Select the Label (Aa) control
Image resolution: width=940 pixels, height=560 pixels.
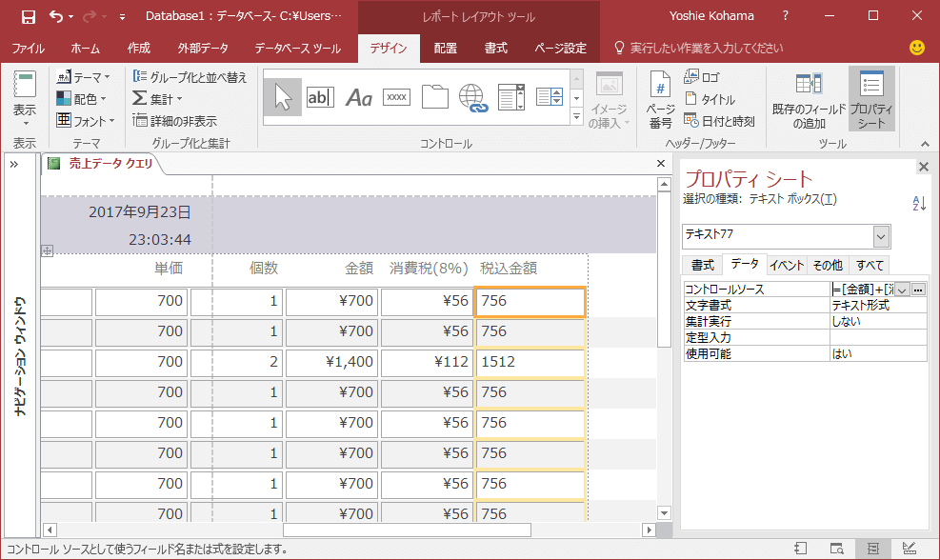click(358, 97)
